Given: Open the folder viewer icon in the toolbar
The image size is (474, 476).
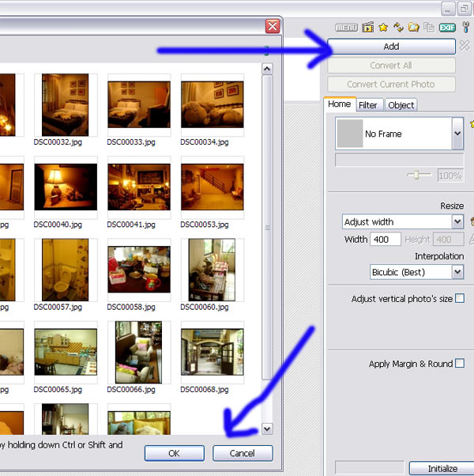Looking at the screenshot, I should (x=414, y=28).
